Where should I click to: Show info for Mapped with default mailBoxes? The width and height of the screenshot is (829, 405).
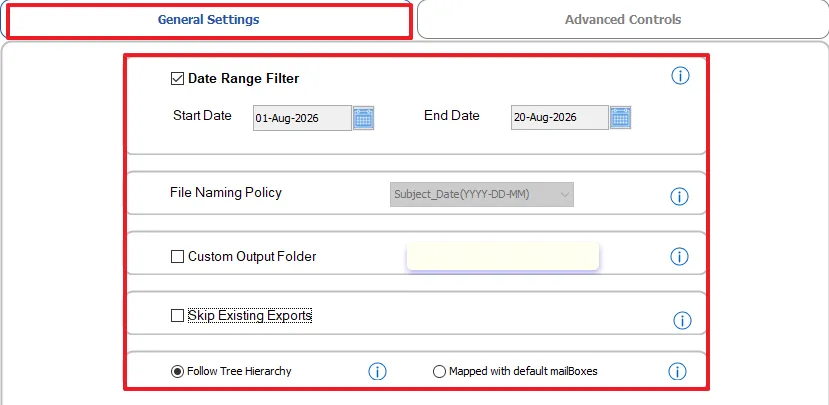677,371
